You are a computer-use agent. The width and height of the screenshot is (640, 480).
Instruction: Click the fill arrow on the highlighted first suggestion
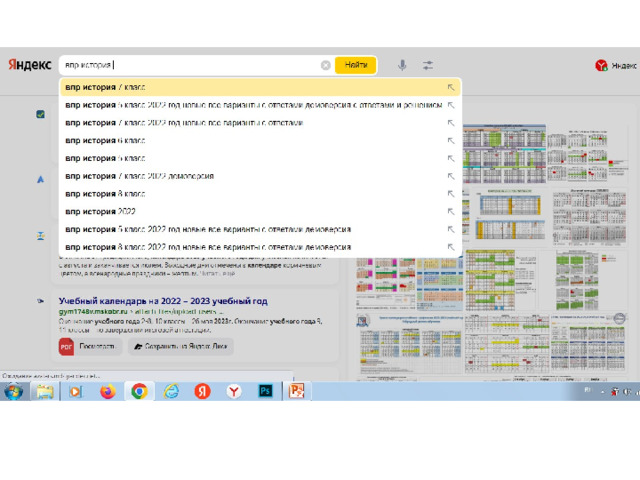pos(451,87)
